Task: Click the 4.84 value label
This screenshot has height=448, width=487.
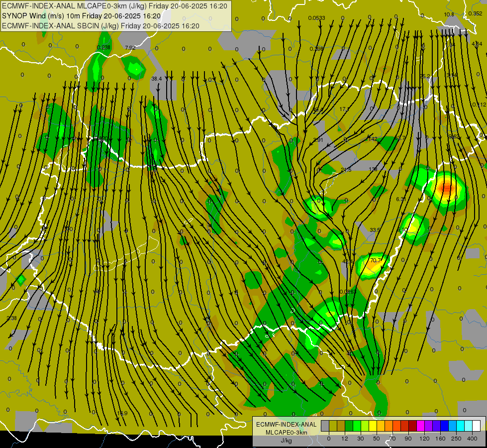Action: (x=477, y=44)
